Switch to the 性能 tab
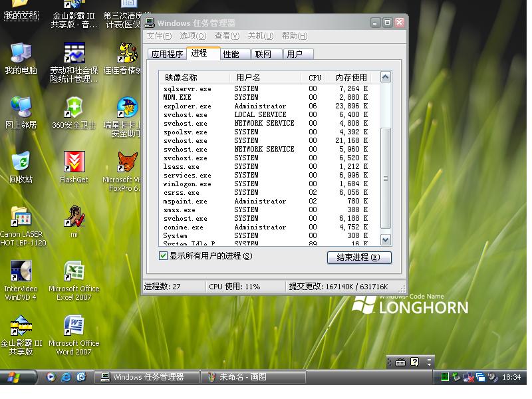The height and width of the screenshot is (399, 532). (231, 55)
